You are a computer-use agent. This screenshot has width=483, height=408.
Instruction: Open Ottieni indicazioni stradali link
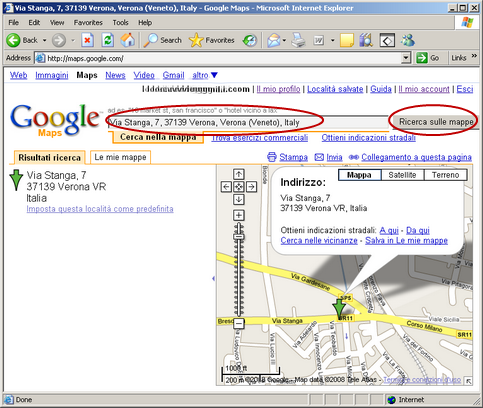pos(368,138)
